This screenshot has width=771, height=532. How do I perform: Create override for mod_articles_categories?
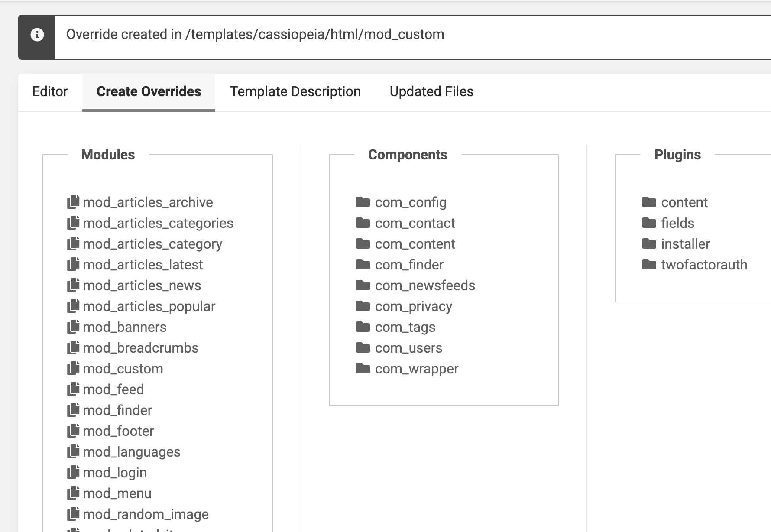pyautogui.click(x=158, y=223)
